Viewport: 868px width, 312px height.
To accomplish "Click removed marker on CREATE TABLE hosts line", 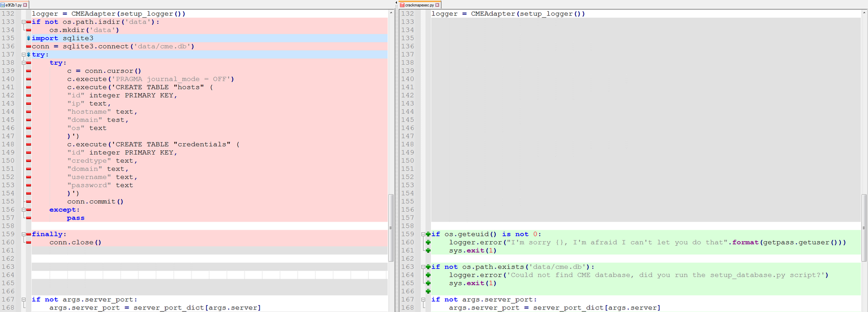I will (29, 87).
